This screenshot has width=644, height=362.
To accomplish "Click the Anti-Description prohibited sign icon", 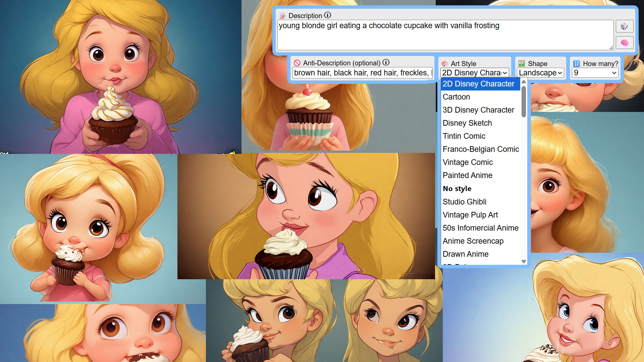I will click(x=297, y=63).
